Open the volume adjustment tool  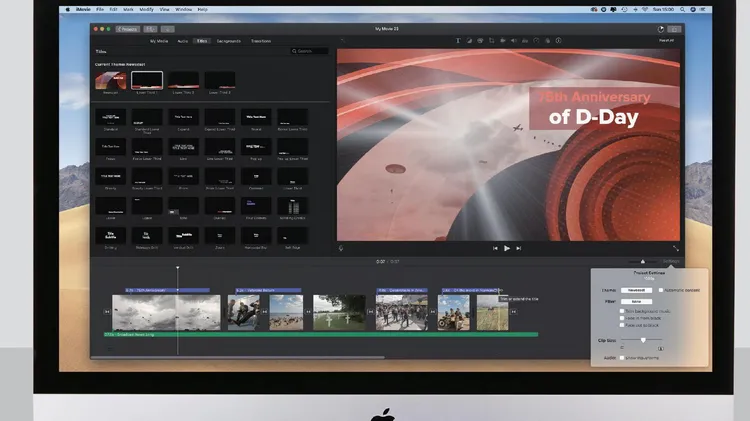point(514,41)
